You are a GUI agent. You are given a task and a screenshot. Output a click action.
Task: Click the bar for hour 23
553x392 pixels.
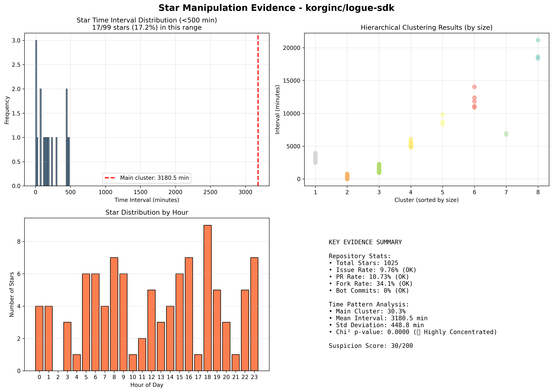click(x=254, y=314)
